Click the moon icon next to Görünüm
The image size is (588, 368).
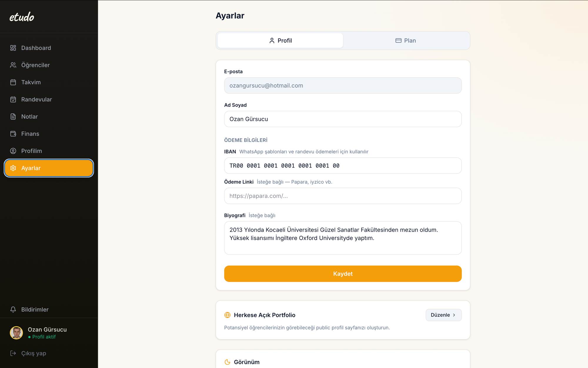pyautogui.click(x=227, y=362)
